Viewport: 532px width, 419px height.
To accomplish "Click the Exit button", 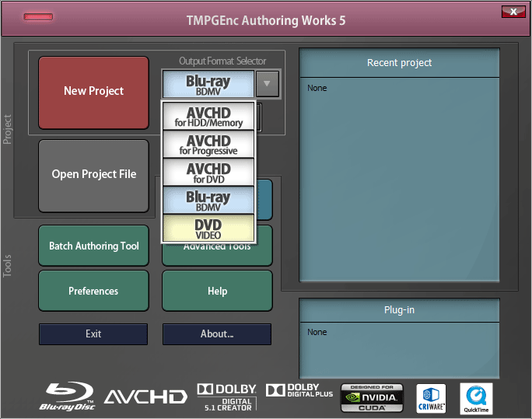I will [93, 334].
